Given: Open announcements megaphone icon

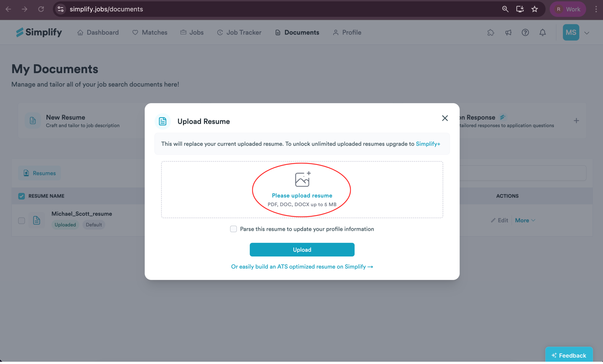Looking at the screenshot, I should pyautogui.click(x=508, y=32).
